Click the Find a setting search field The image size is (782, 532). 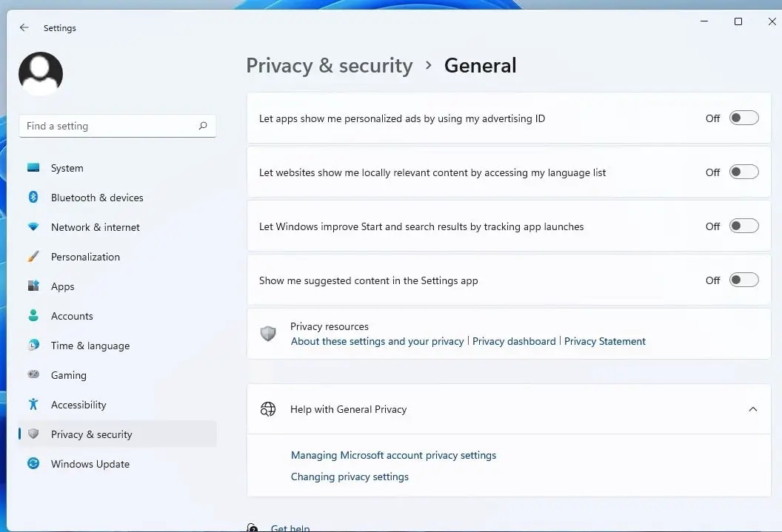point(107,126)
